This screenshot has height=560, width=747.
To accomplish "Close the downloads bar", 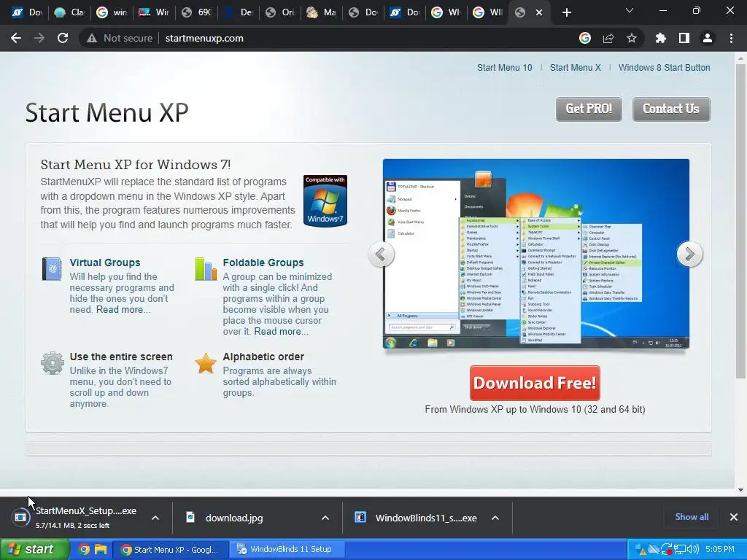I will (734, 517).
